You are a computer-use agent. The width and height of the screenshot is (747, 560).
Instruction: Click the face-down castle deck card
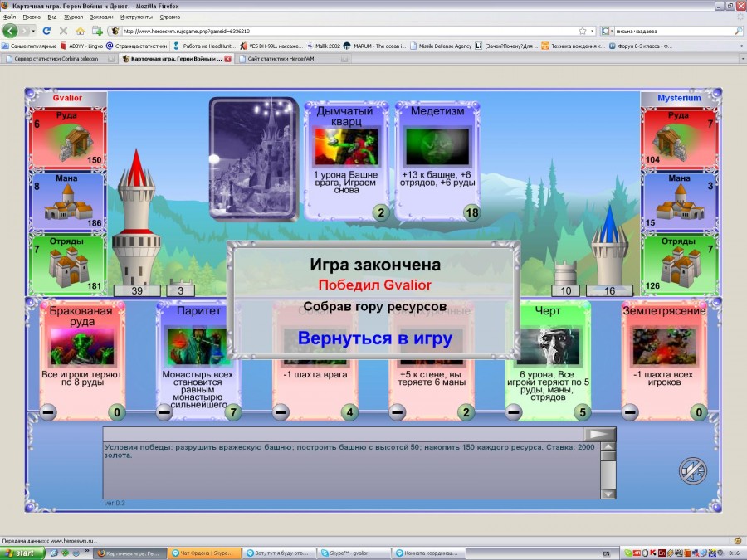click(253, 158)
